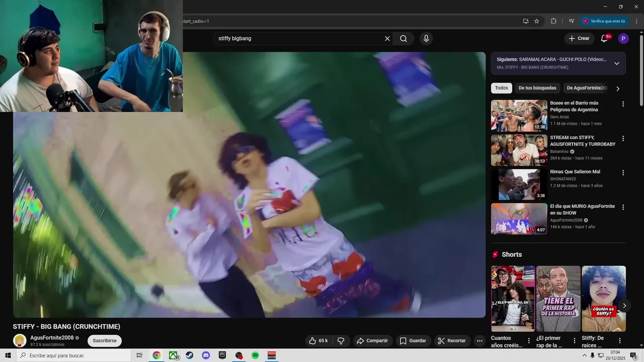Screen dimensions: 644x362
Task: Click Verifica que eres tú profile chip
Action: (604, 21)
